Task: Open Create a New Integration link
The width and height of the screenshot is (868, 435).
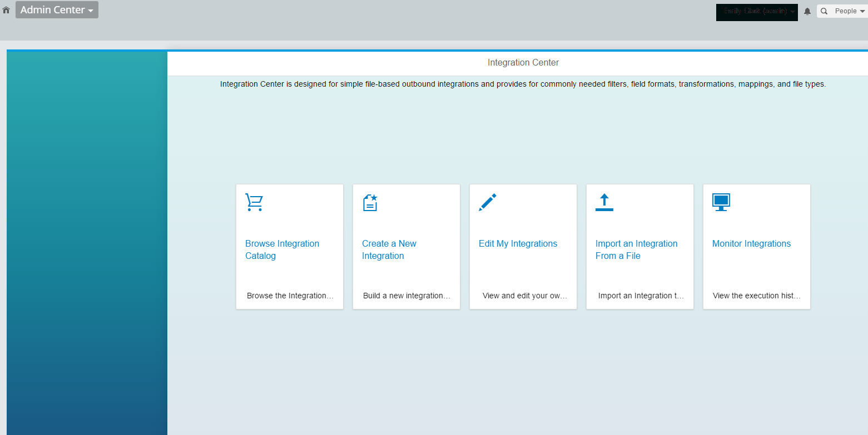Action: click(389, 249)
